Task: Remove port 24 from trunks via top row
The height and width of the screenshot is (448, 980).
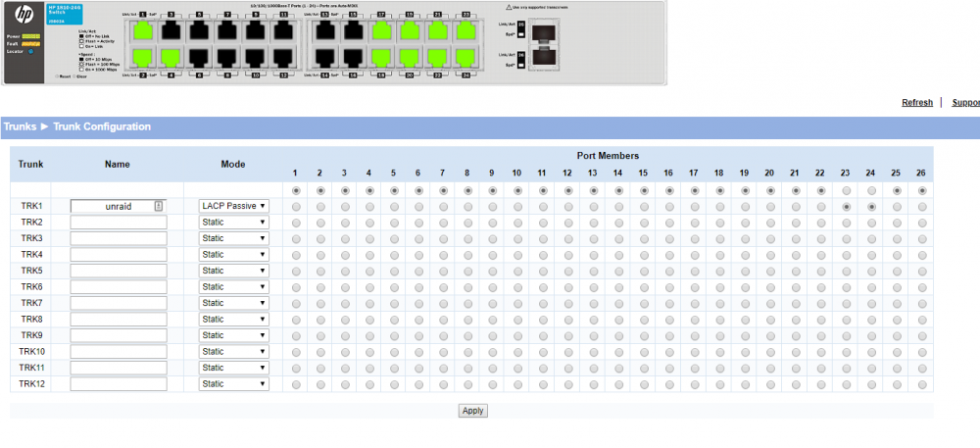Action: pyautogui.click(x=871, y=190)
